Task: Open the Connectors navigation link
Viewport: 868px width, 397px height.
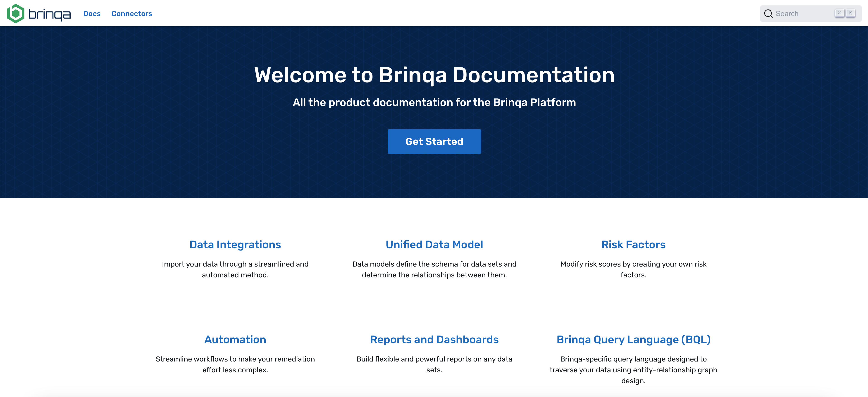Action: pos(132,14)
